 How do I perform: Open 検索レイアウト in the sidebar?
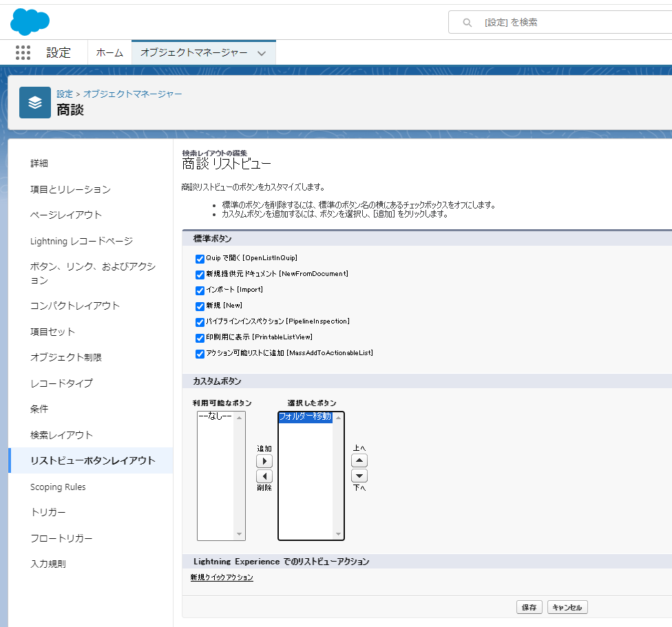(x=61, y=435)
